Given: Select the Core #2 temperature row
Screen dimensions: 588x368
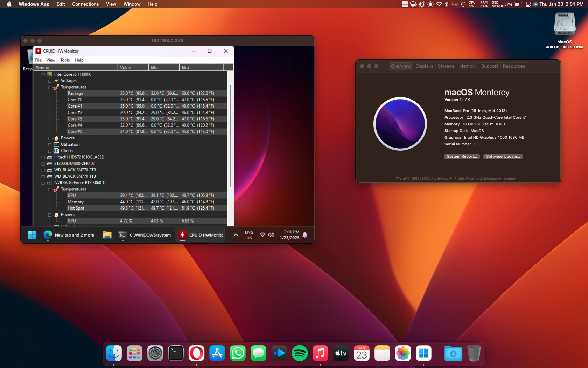Looking at the screenshot, I should [146, 113].
